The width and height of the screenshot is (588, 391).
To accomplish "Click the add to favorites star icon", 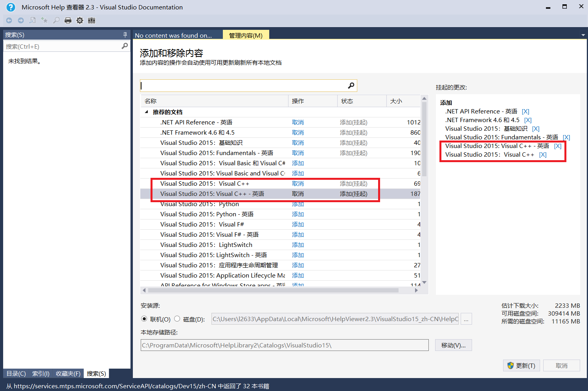I will (x=44, y=20).
